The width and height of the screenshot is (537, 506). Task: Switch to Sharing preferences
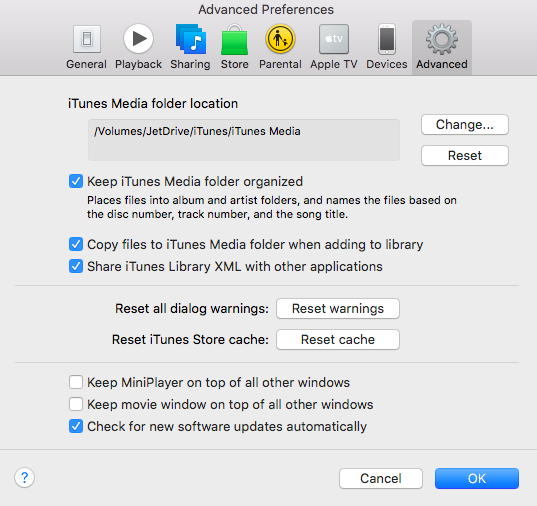[x=190, y=47]
